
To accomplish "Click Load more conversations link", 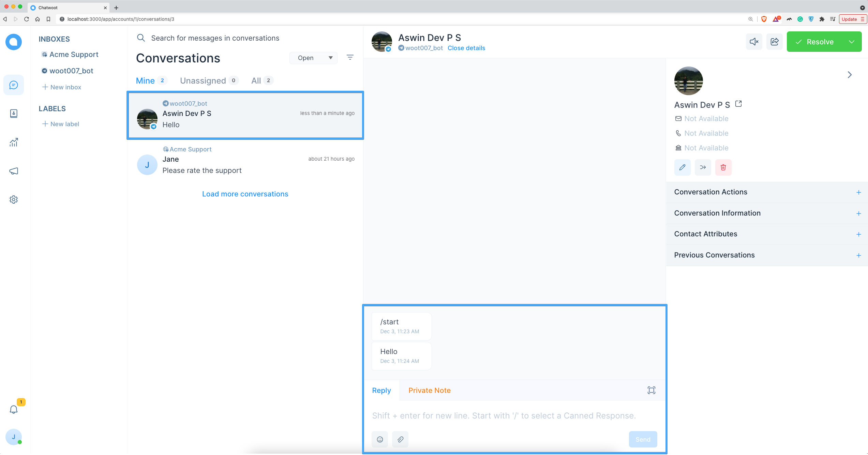I will coord(245,194).
